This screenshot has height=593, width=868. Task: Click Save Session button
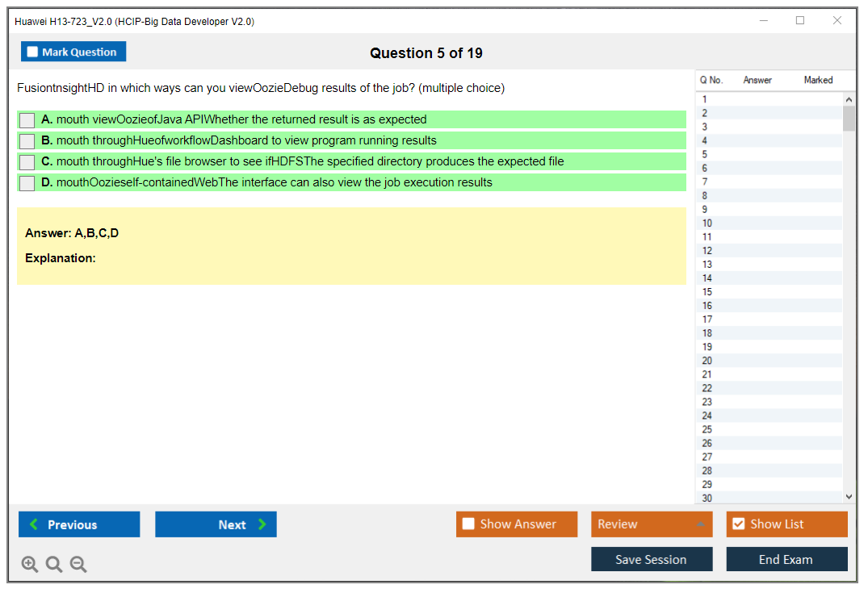tap(652, 560)
